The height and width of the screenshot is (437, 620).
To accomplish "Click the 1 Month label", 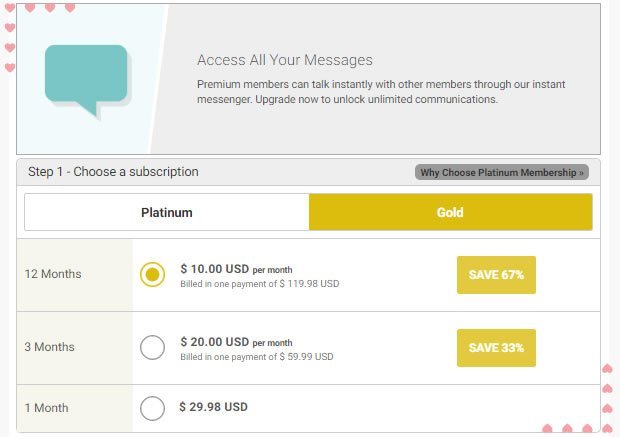I will point(46,408).
